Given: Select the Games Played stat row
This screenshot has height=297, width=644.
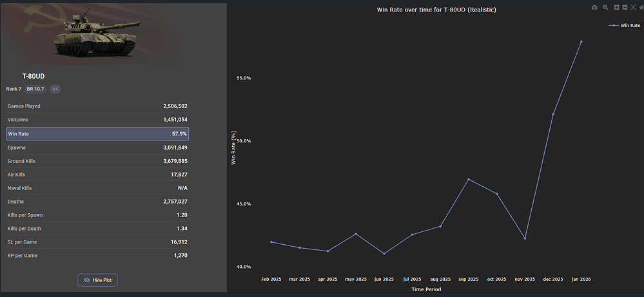Looking at the screenshot, I should (x=97, y=106).
